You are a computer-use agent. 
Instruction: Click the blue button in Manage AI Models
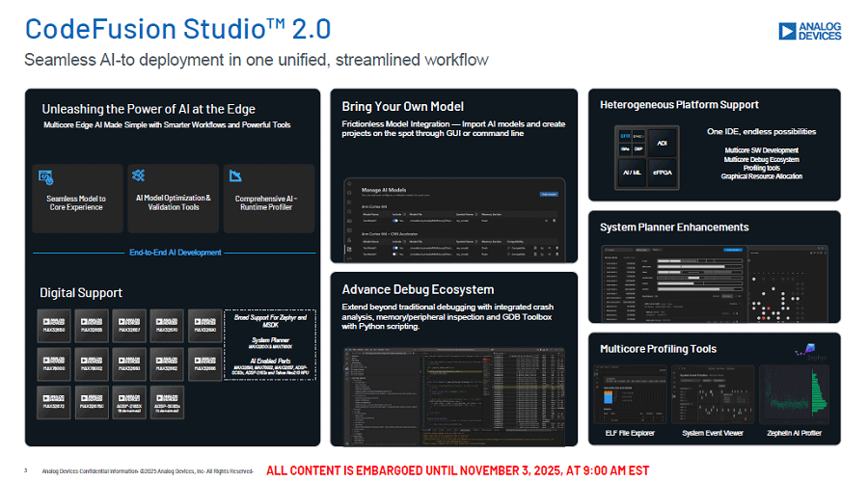pyautogui.click(x=549, y=193)
